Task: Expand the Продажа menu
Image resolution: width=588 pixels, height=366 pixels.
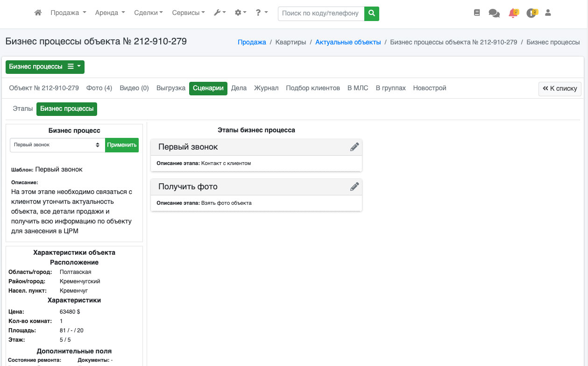Action: coord(68,13)
